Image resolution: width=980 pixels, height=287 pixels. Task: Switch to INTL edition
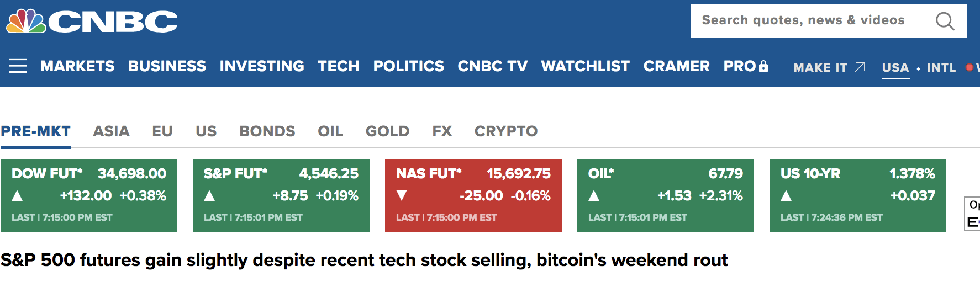[941, 67]
